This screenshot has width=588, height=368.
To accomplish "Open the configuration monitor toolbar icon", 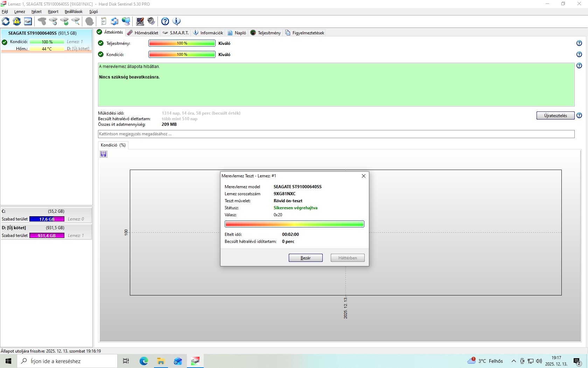I will [140, 21].
